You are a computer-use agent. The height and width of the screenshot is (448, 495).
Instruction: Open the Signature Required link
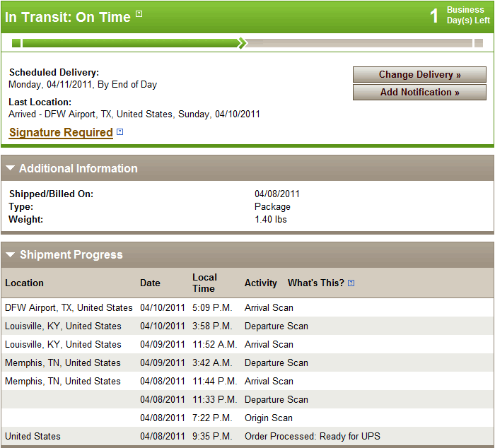pos(61,132)
